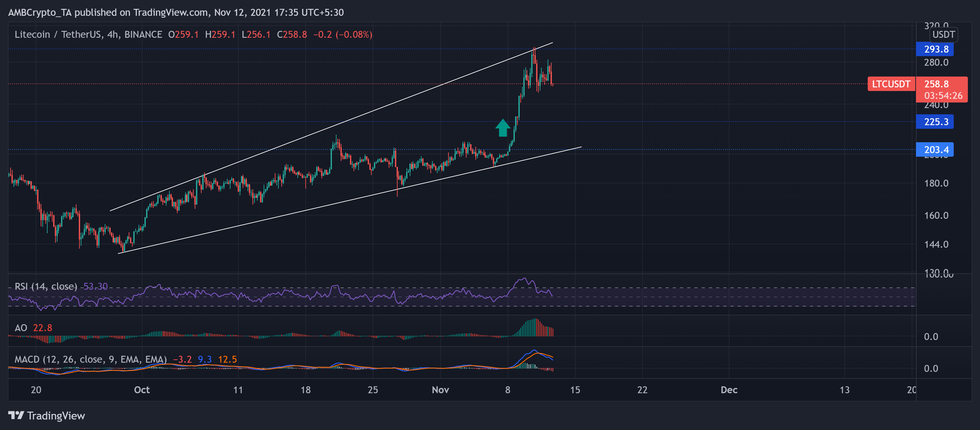Click the 180.0 label on price axis
The height and width of the screenshot is (430, 980).
[x=936, y=183]
